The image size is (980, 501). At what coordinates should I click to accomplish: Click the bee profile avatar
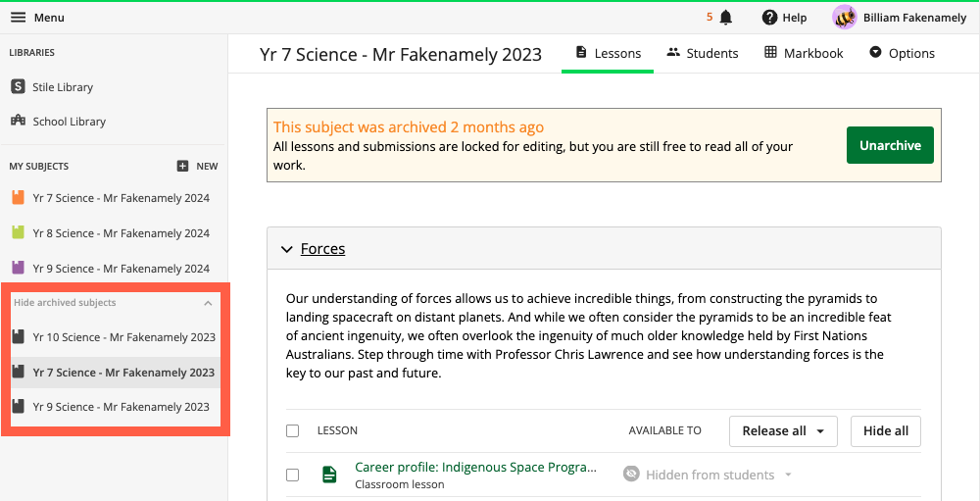845,18
